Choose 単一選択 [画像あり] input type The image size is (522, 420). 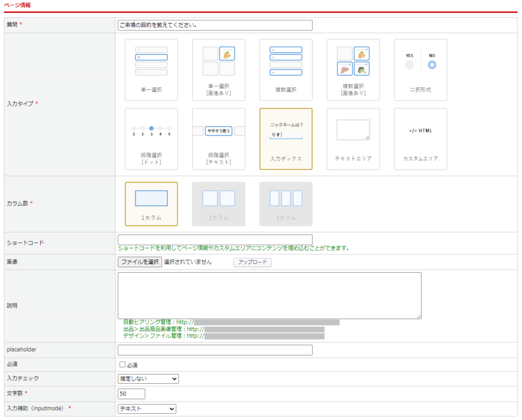point(219,70)
